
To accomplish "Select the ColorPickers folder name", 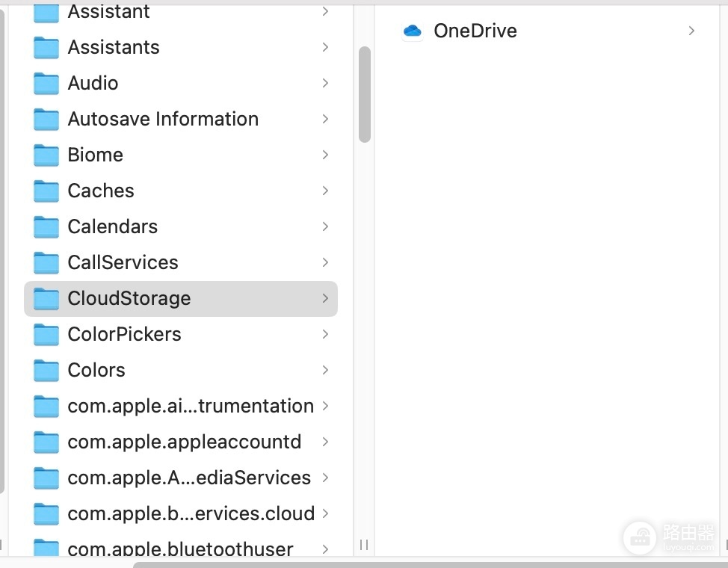I will pos(124,334).
